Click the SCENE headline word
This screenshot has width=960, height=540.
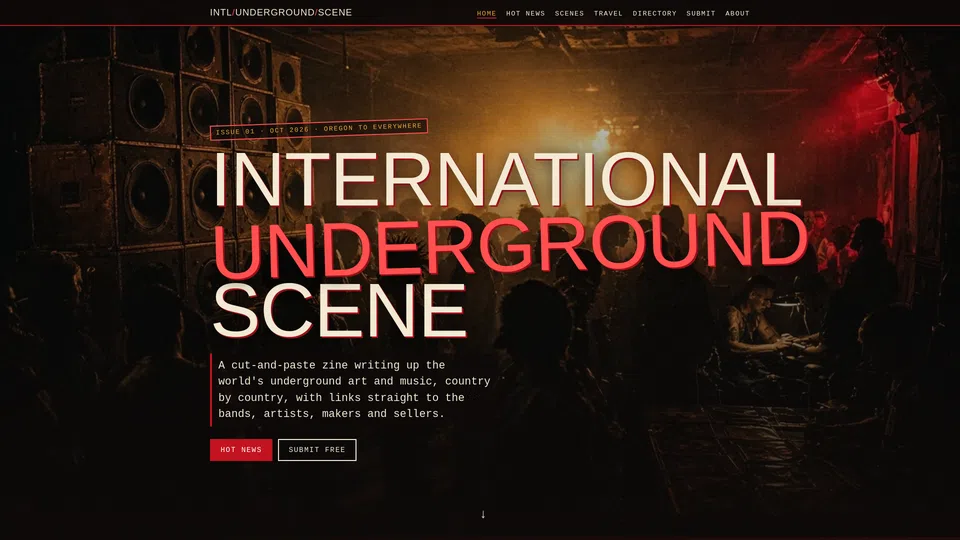point(340,311)
